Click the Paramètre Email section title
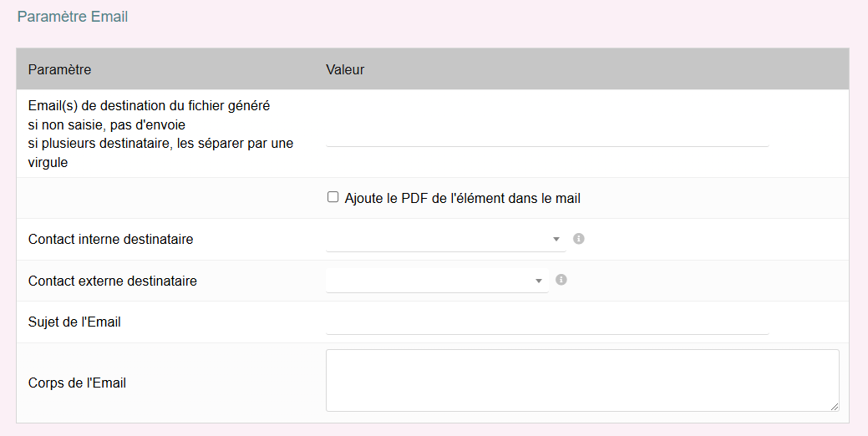 click(73, 17)
